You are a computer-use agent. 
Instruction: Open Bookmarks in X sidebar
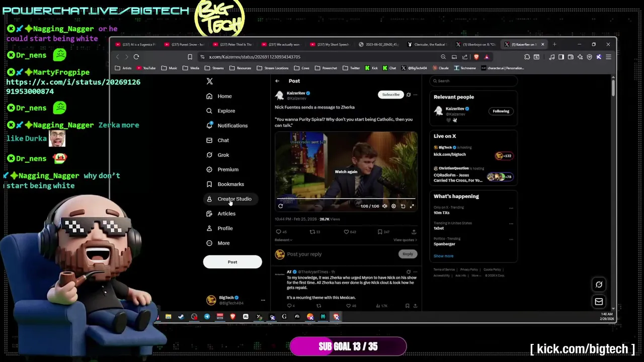pos(225,184)
